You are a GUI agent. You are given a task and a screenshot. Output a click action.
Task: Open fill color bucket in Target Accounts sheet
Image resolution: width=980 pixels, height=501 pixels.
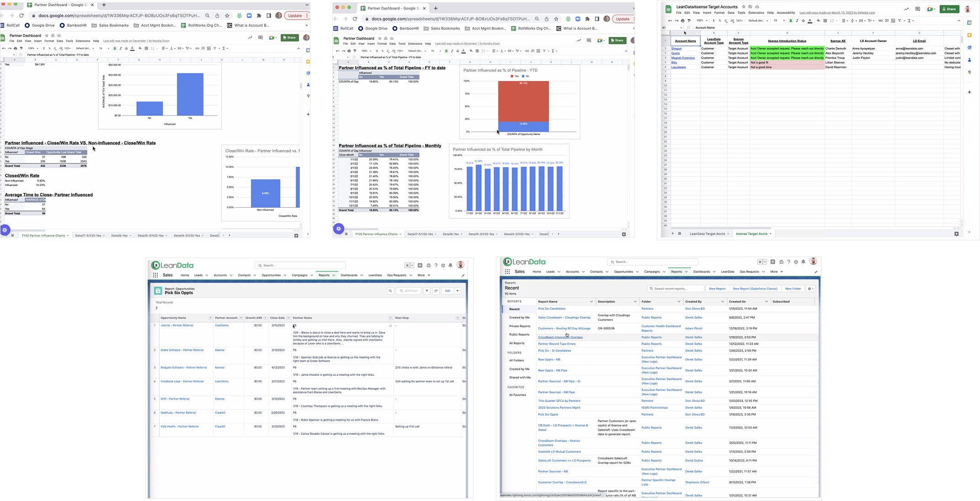819,21
